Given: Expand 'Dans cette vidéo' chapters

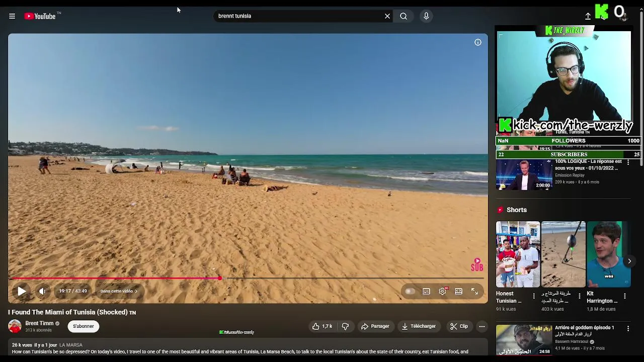Looking at the screenshot, I should pyautogui.click(x=119, y=291).
